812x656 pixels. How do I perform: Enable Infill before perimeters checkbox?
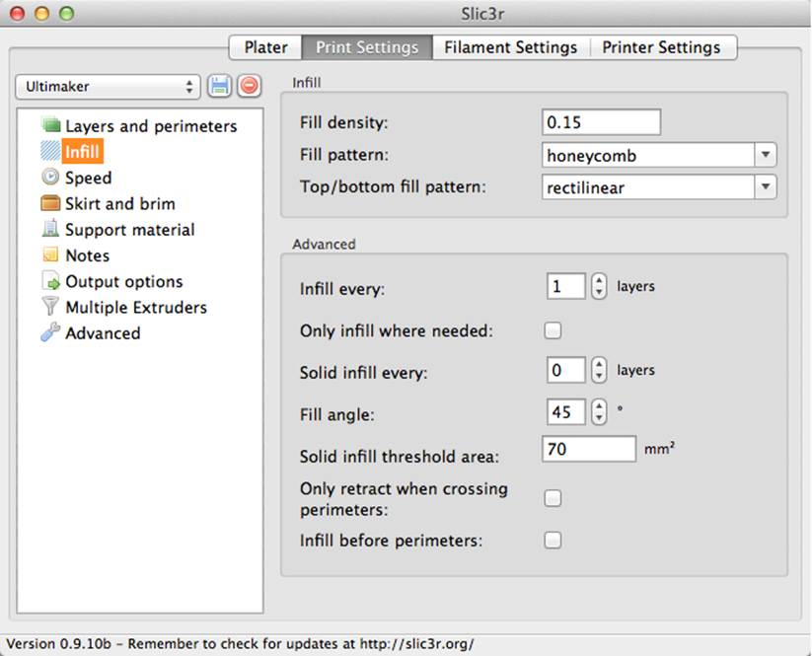click(x=553, y=541)
